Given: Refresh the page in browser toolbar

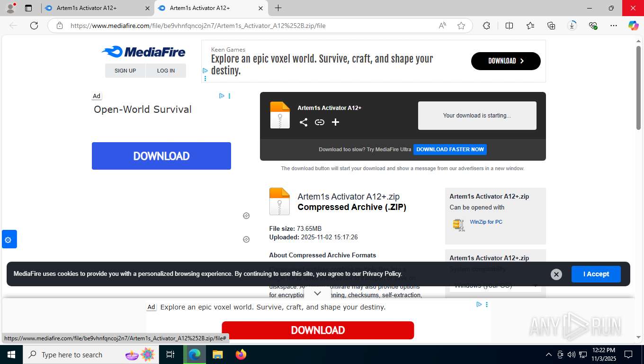Looking at the screenshot, I should click(x=34, y=26).
